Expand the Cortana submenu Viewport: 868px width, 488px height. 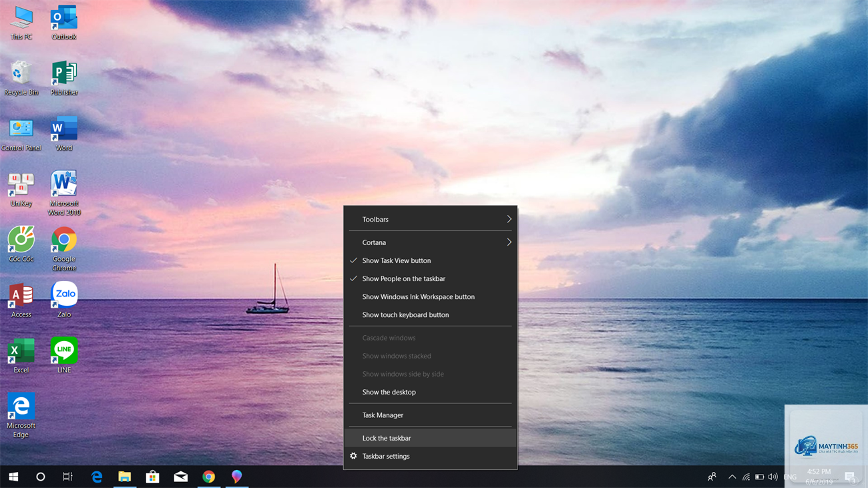coord(431,242)
